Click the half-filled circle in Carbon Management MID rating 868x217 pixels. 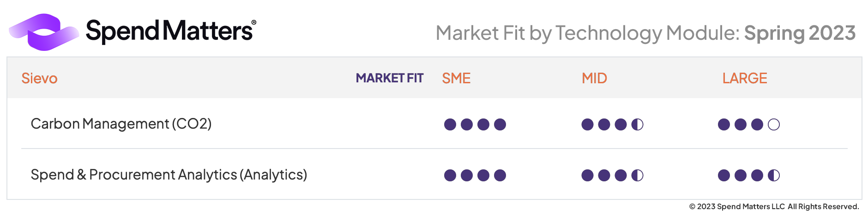pyautogui.click(x=637, y=124)
